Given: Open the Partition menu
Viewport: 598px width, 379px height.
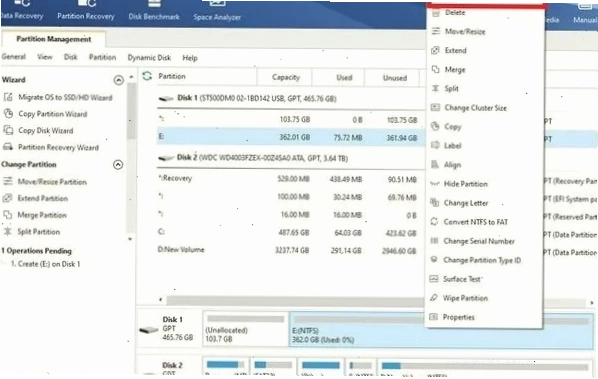Looking at the screenshot, I should (x=102, y=57).
